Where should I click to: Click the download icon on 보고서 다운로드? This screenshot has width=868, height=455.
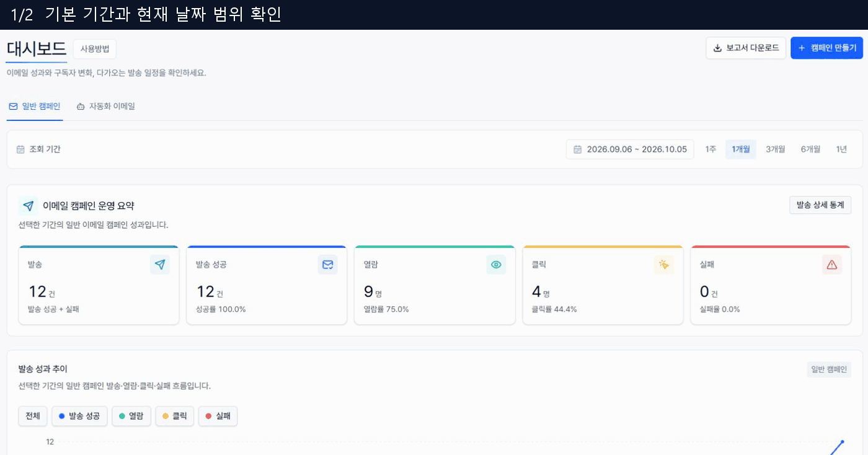coord(718,48)
